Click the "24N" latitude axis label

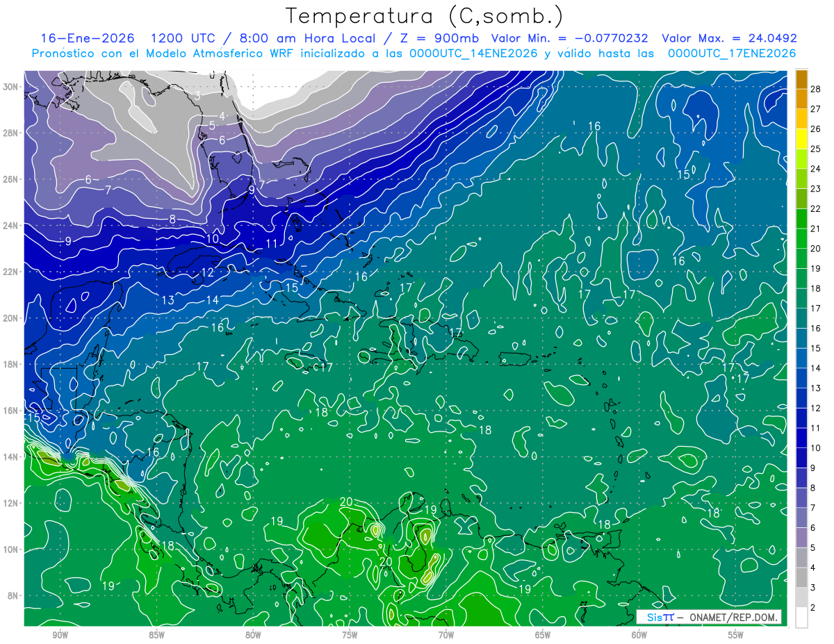pyautogui.click(x=12, y=226)
